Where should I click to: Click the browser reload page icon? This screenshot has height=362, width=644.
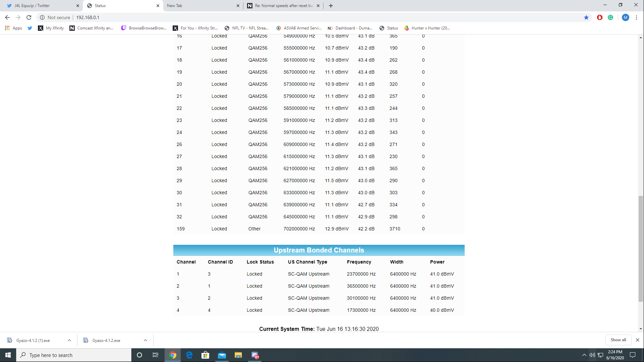click(29, 17)
